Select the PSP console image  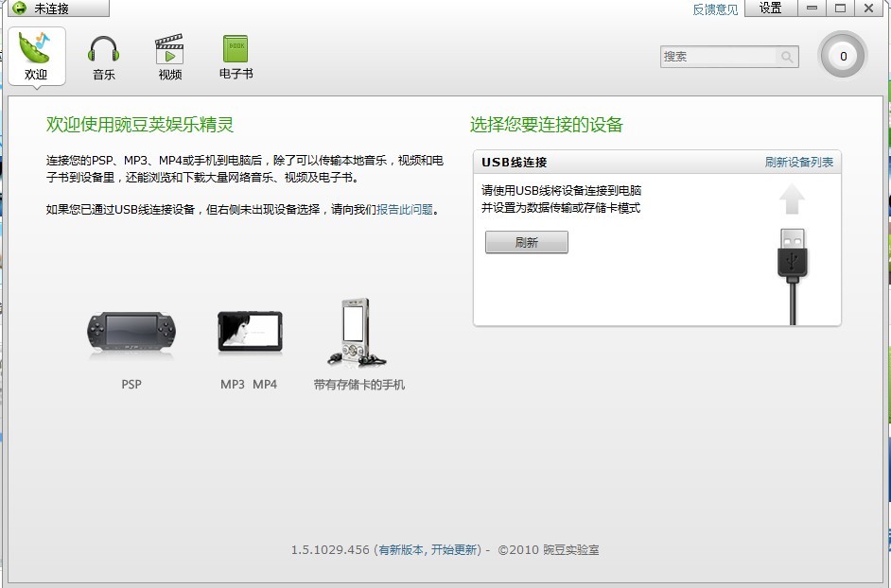[x=131, y=335]
